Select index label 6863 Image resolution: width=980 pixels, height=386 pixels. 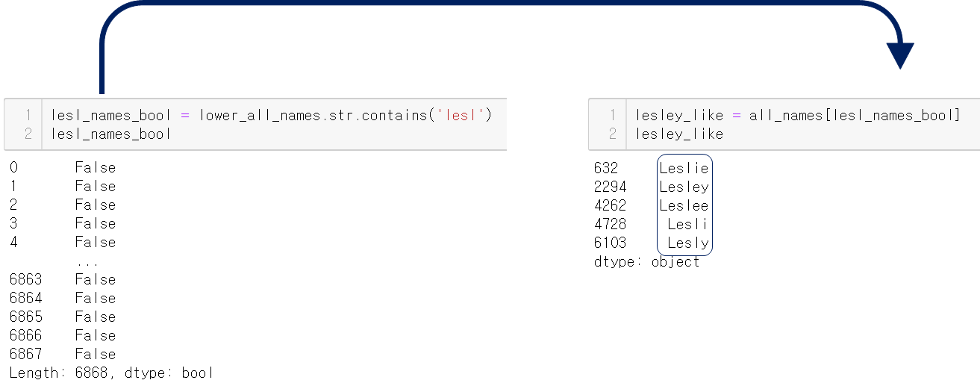[26, 279]
